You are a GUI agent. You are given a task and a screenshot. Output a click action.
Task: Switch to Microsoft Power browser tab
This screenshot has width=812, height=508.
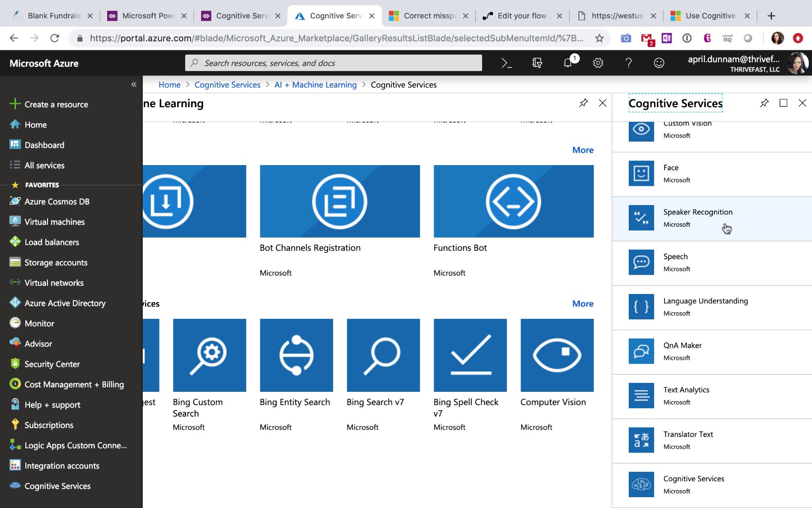pyautogui.click(x=147, y=16)
